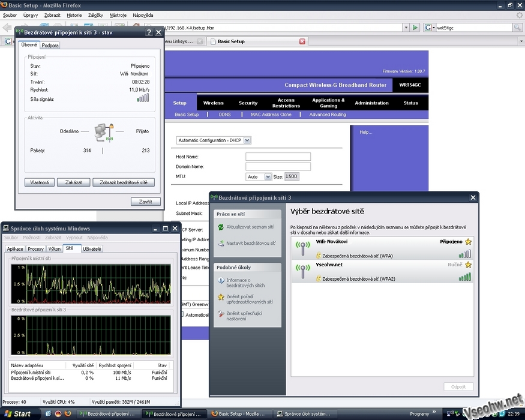Open Applications & Gaming router tab
Viewport: 525px width, 420px height.
[x=328, y=103]
